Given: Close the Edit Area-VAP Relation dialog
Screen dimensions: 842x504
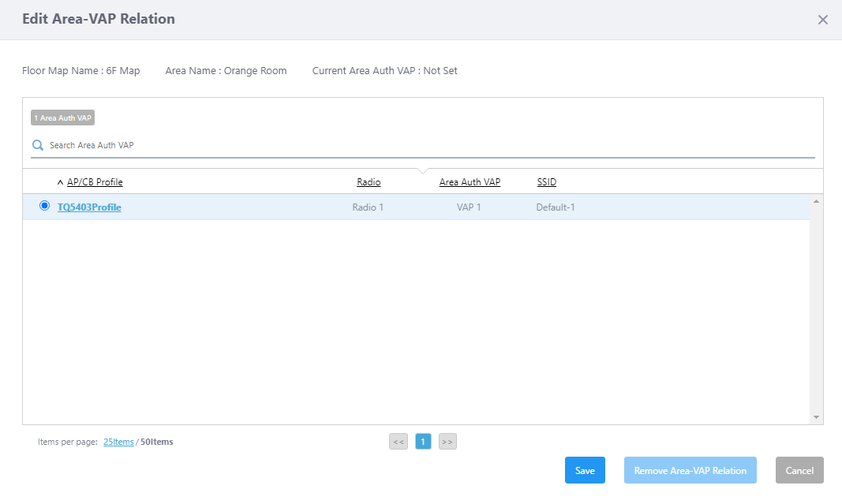Looking at the screenshot, I should (x=822, y=20).
